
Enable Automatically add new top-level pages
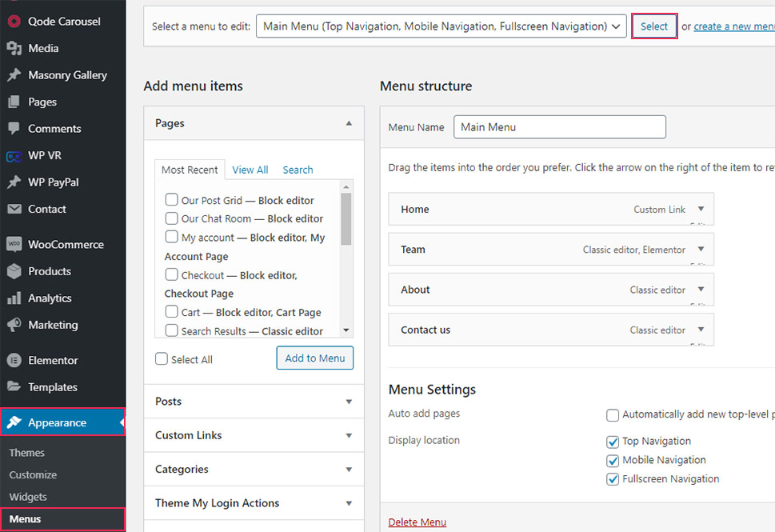(613, 415)
